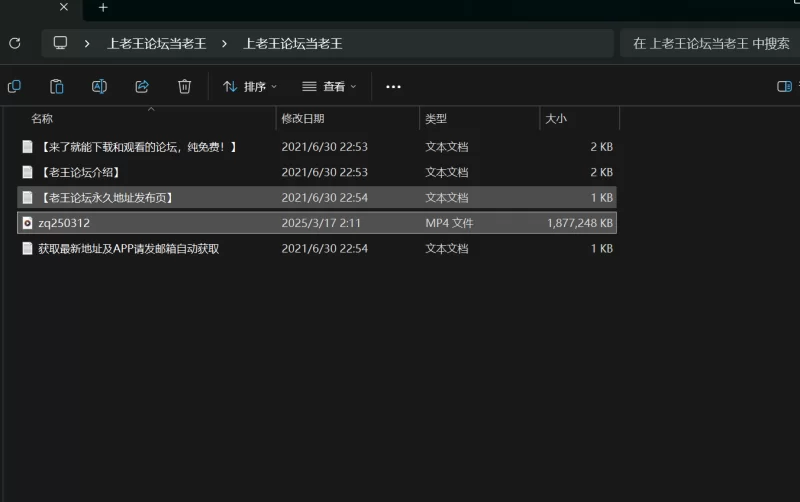
Task: Sort by the 名称 column header
Action: [42, 119]
